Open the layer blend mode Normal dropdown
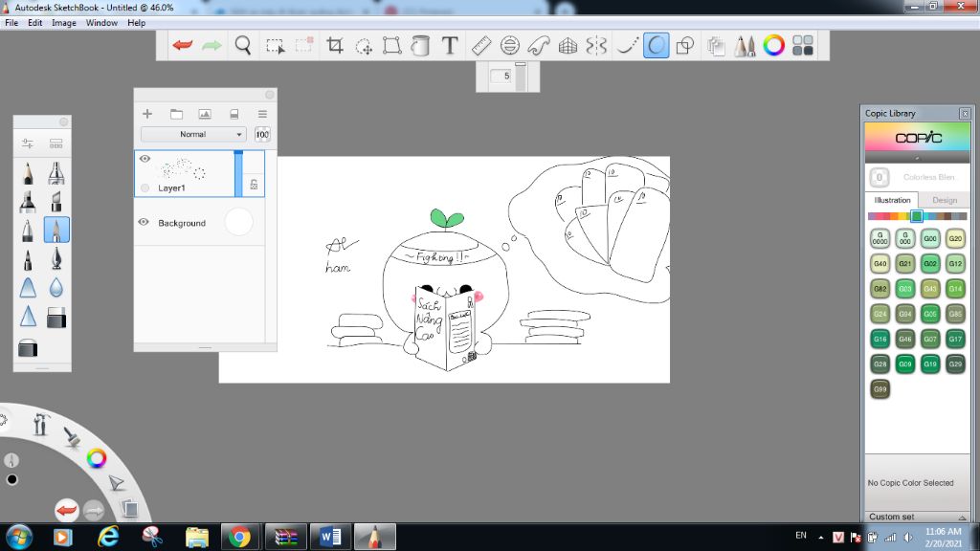 193,134
